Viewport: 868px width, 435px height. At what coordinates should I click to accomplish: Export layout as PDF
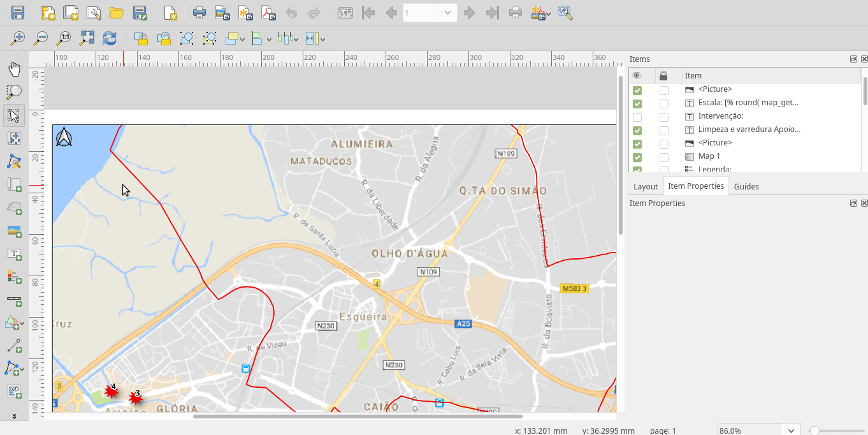click(x=268, y=13)
